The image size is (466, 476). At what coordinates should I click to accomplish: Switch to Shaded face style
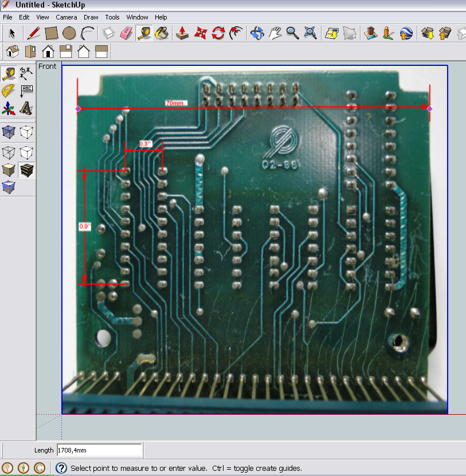pos(9,170)
